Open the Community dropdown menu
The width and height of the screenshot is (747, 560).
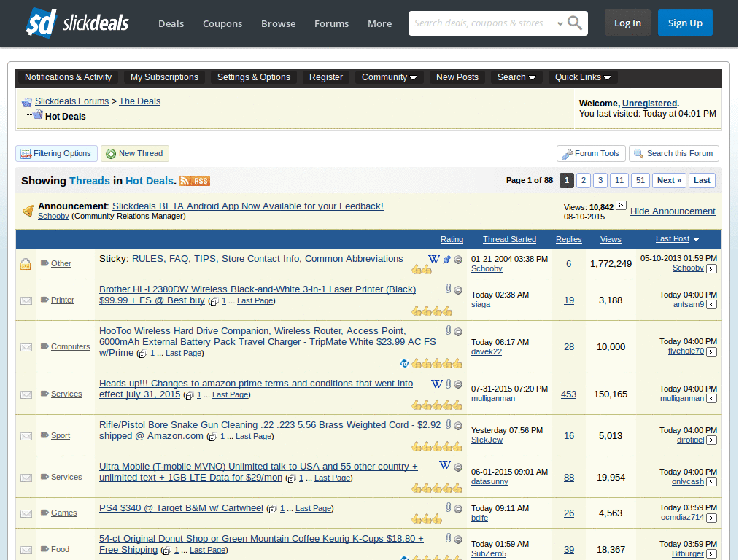(389, 77)
